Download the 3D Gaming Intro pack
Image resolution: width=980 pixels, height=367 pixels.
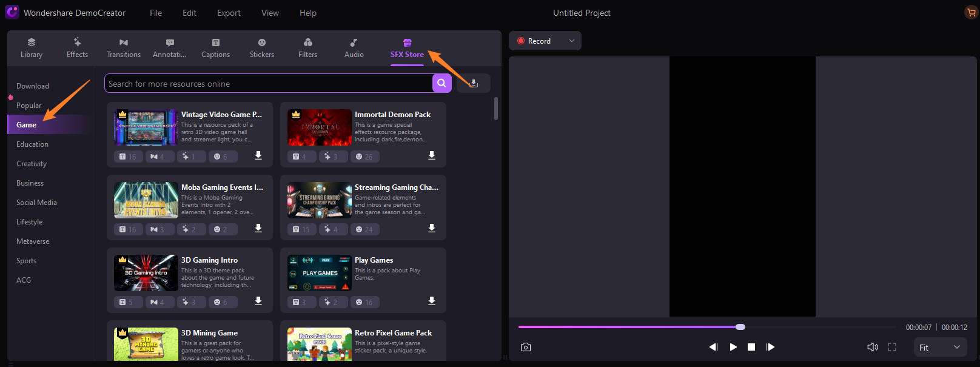pos(258,301)
